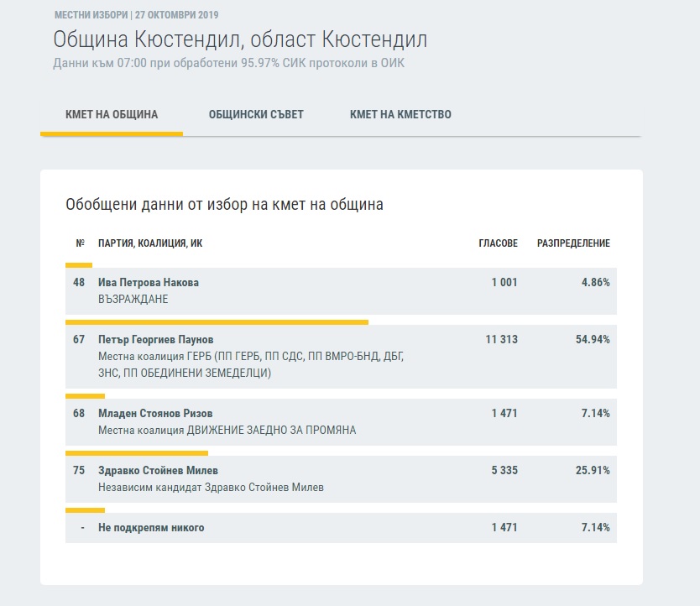Viewport: 700px width, 606px height.
Task: Click the 54.94% yellow progress bar
Action: point(217,322)
